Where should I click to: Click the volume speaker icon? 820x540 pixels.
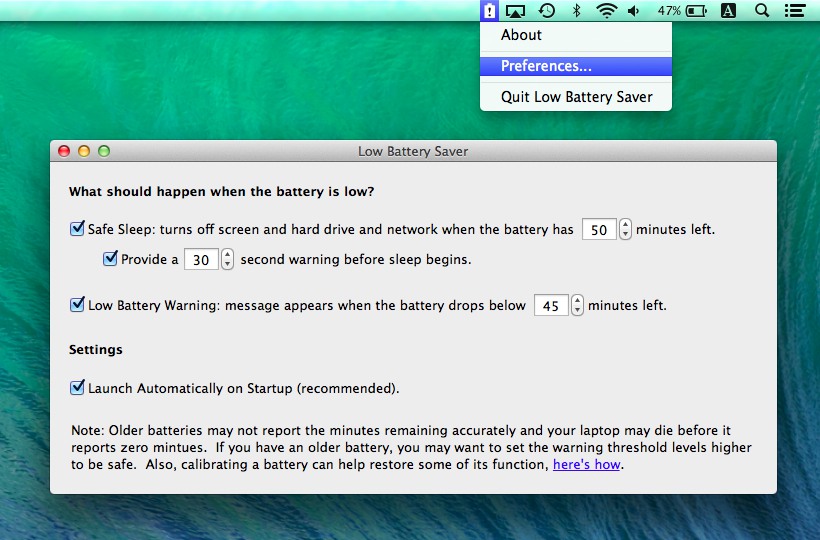[634, 11]
